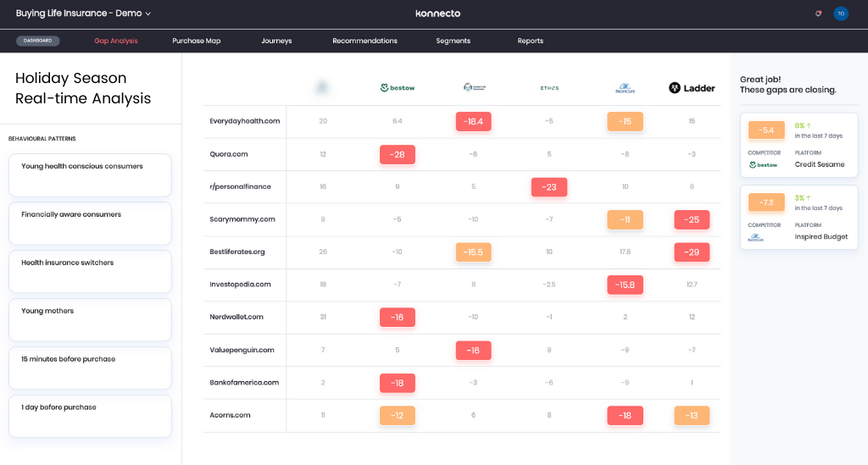This screenshot has height=465, width=868.
Task: Click the 17.8 value in Bestliferates.org row
Action: tap(625, 252)
